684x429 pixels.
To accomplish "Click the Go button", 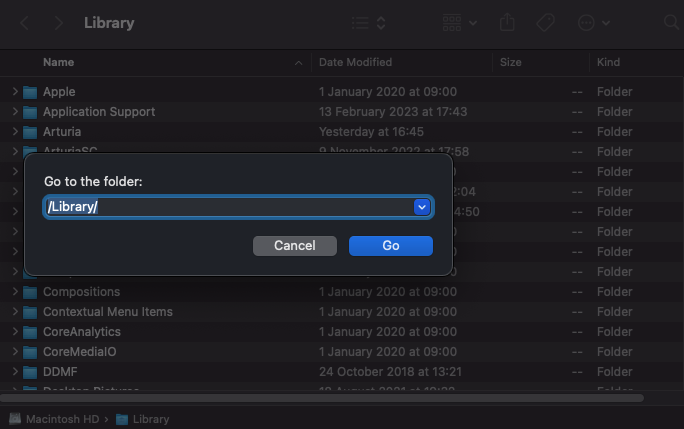I will coord(390,246).
